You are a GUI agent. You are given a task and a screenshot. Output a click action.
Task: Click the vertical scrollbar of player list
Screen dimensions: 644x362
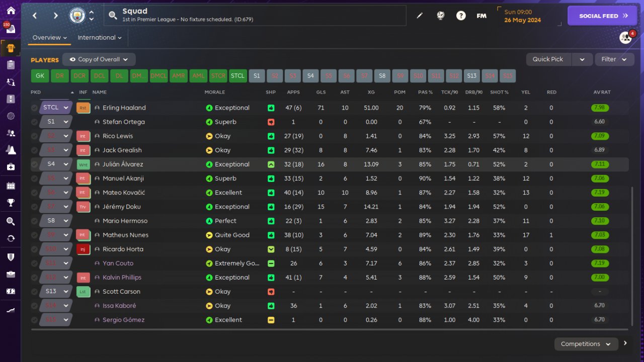coord(632,256)
